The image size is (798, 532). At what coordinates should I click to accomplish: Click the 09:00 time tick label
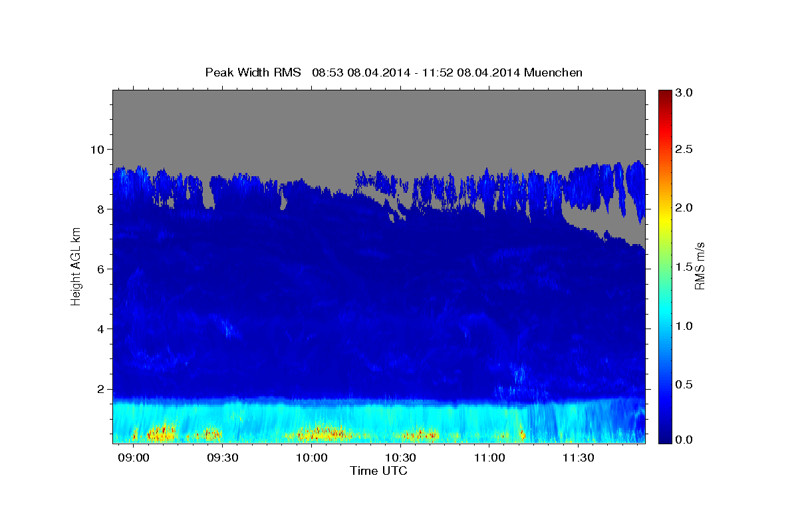click(134, 458)
